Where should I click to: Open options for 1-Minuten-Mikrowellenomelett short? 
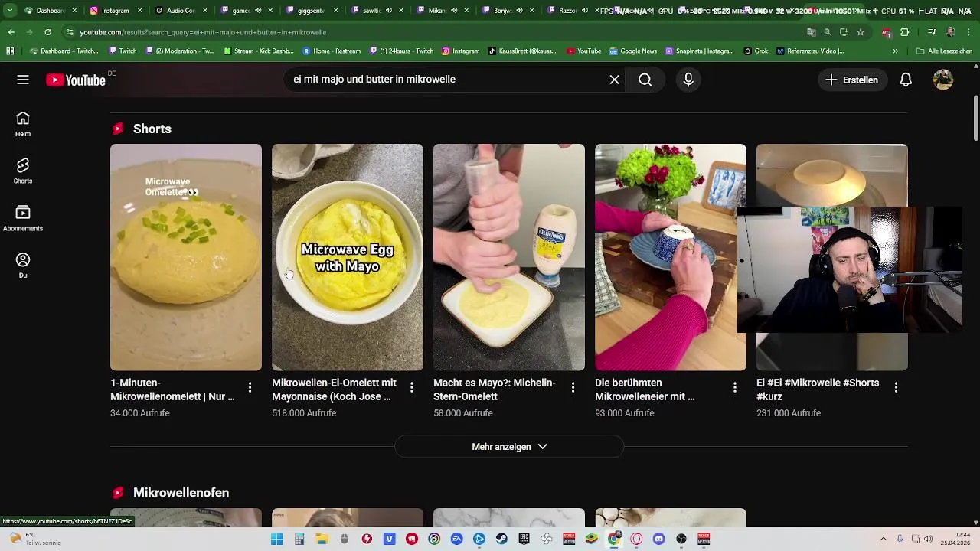point(250,388)
